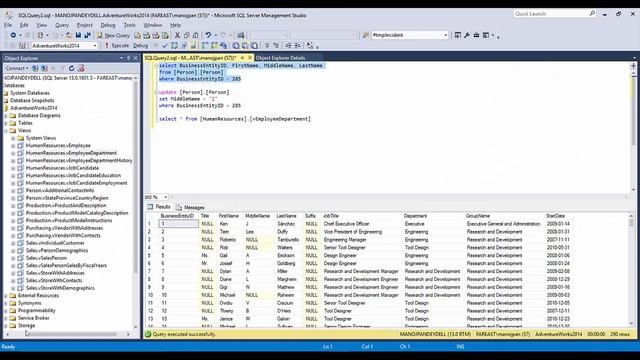Open the Connect menu in Object Explorer
Image resolution: width=640 pixels, height=360 pixels.
(17, 68)
